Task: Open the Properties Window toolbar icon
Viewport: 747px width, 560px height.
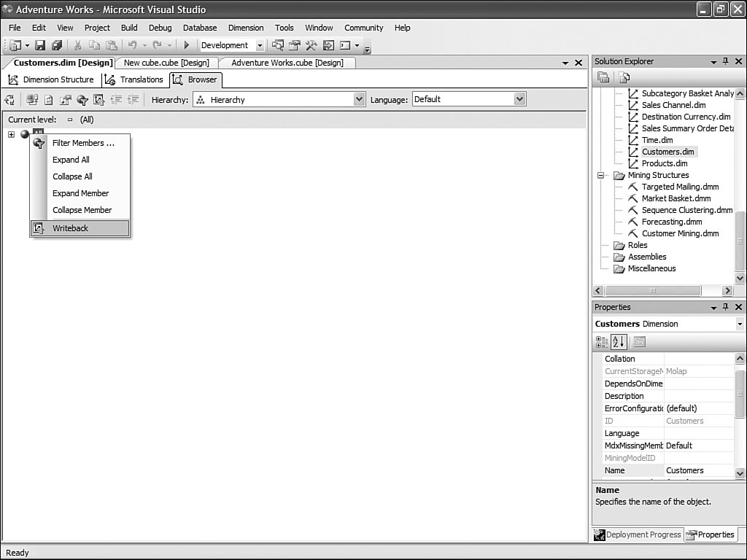Action: [x=295, y=45]
